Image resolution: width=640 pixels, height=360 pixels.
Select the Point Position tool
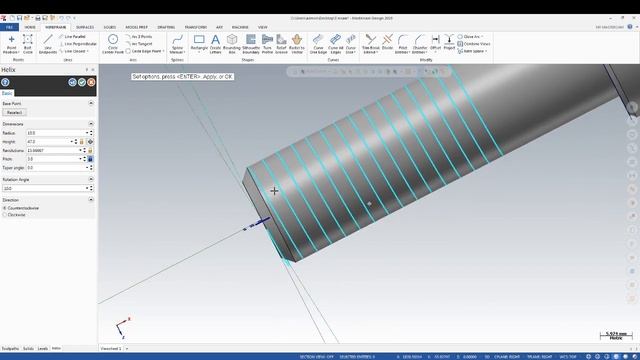tap(11, 44)
